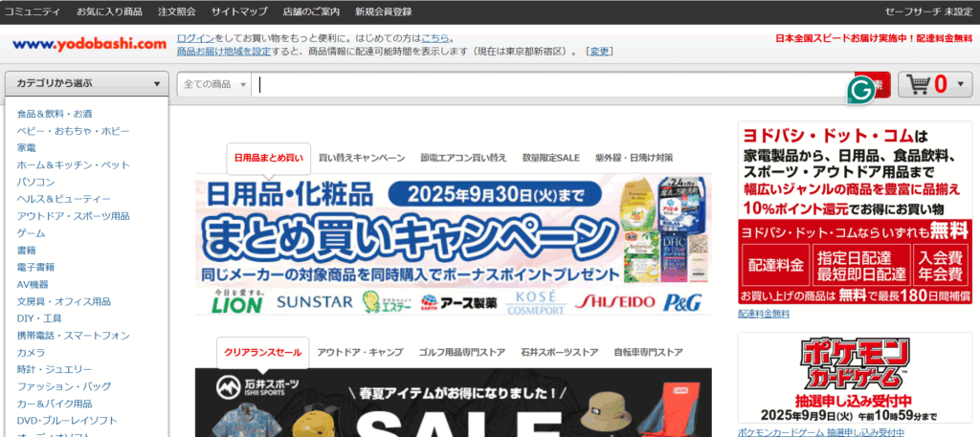Open コミュニティ in top navigation
980x437 pixels.
[33, 11]
